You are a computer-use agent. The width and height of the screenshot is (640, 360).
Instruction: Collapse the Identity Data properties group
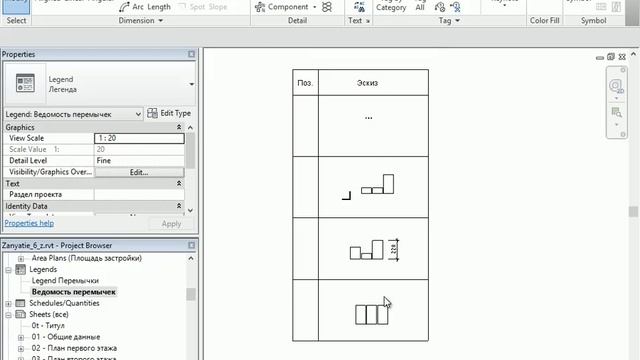pos(179,206)
